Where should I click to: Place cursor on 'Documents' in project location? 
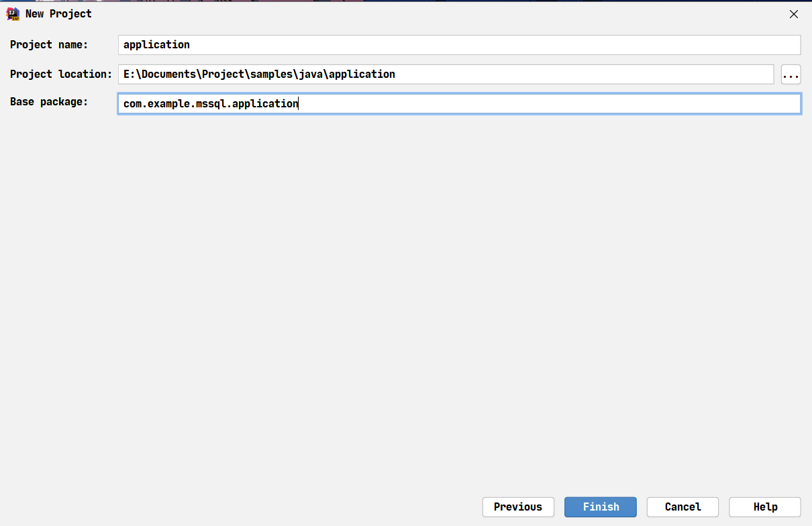(166, 74)
